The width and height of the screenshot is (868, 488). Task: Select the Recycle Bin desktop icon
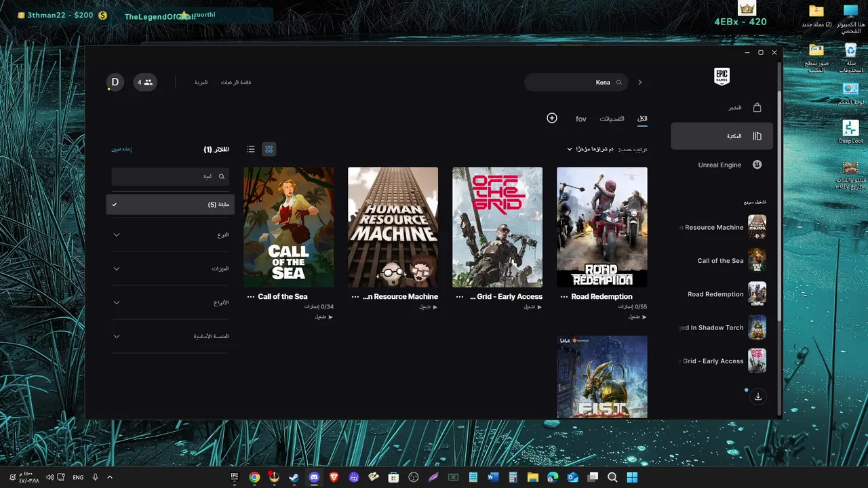point(850,58)
